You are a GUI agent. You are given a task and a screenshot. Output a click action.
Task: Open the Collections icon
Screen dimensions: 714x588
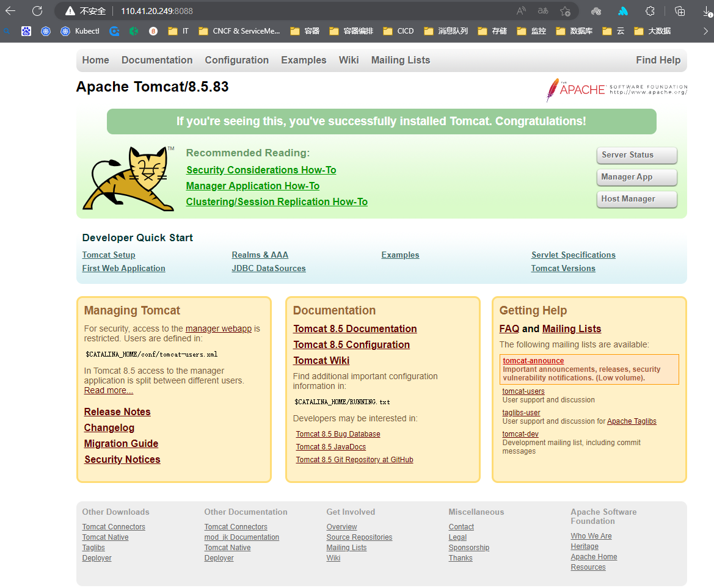point(680,11)
